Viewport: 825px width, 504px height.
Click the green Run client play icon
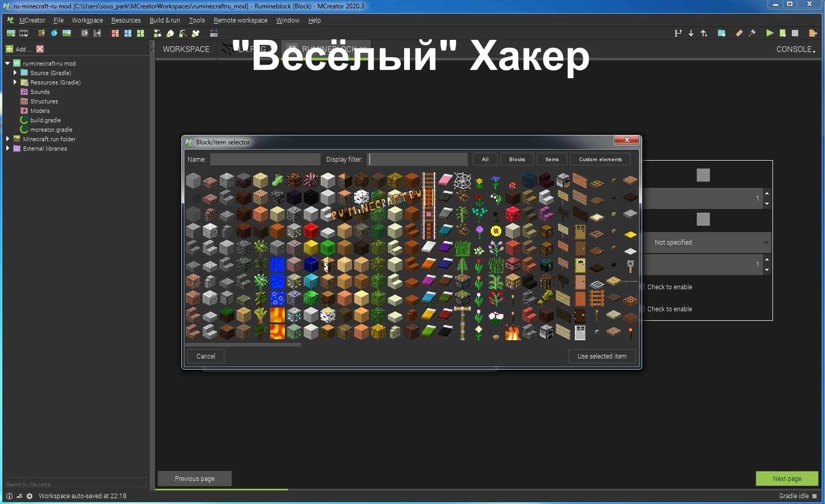pos(769,33)
